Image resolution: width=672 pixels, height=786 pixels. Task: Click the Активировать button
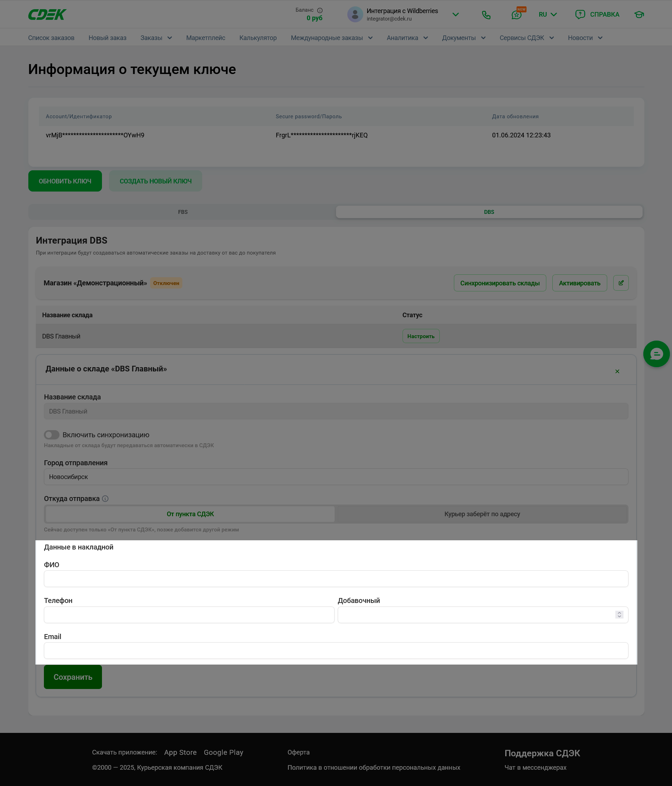click(x=580, y=283)
